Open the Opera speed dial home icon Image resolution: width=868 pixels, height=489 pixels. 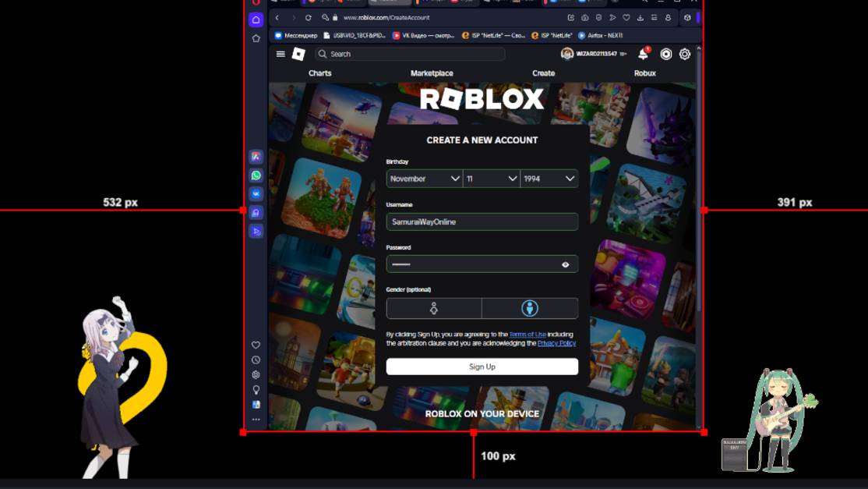point(256,19)
